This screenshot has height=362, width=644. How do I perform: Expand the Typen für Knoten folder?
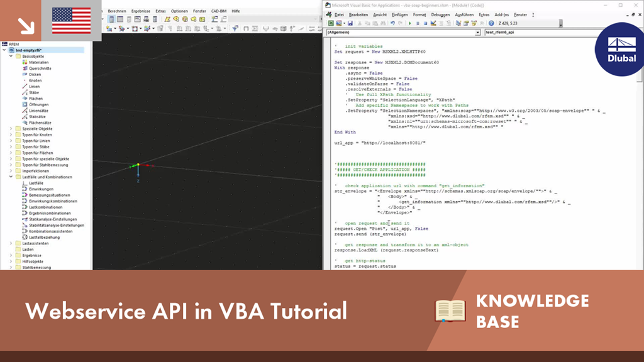click(11, 134)
